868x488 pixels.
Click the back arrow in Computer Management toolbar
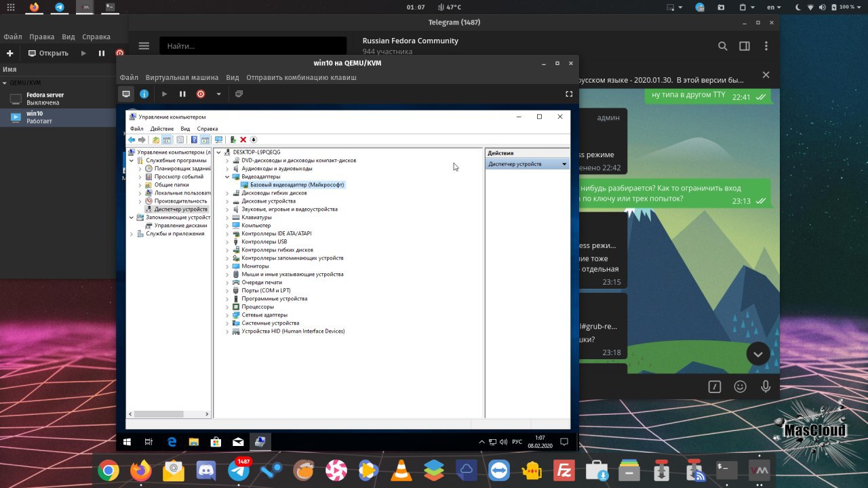pyautogui.click(x=132, y=140)
